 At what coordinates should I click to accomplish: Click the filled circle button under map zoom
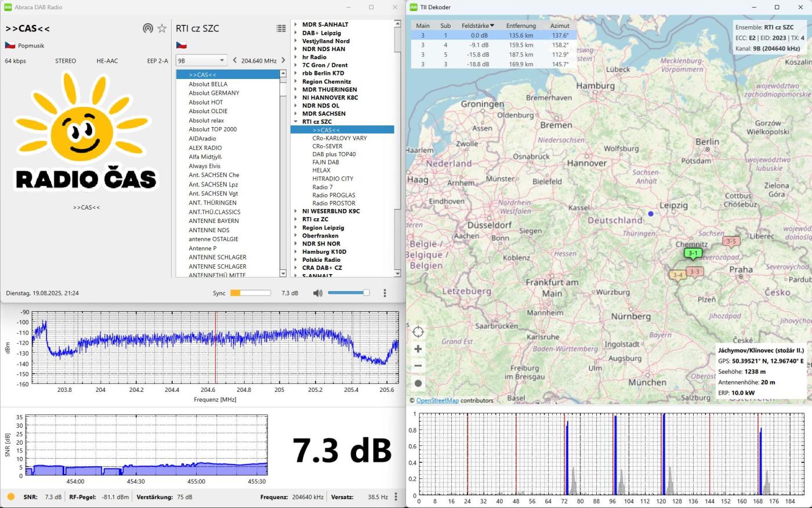pyautogui.click(x=418, y=383)
